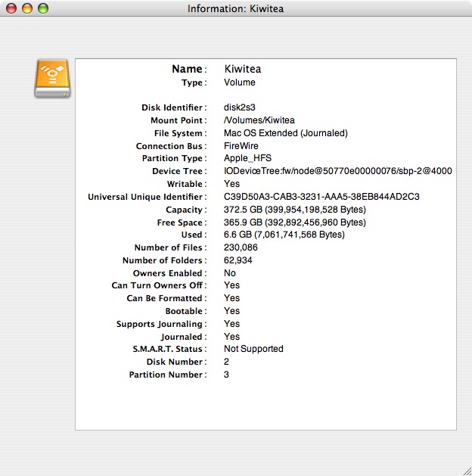Click the capacity value '372.5 GB'

tap(243, 210)
